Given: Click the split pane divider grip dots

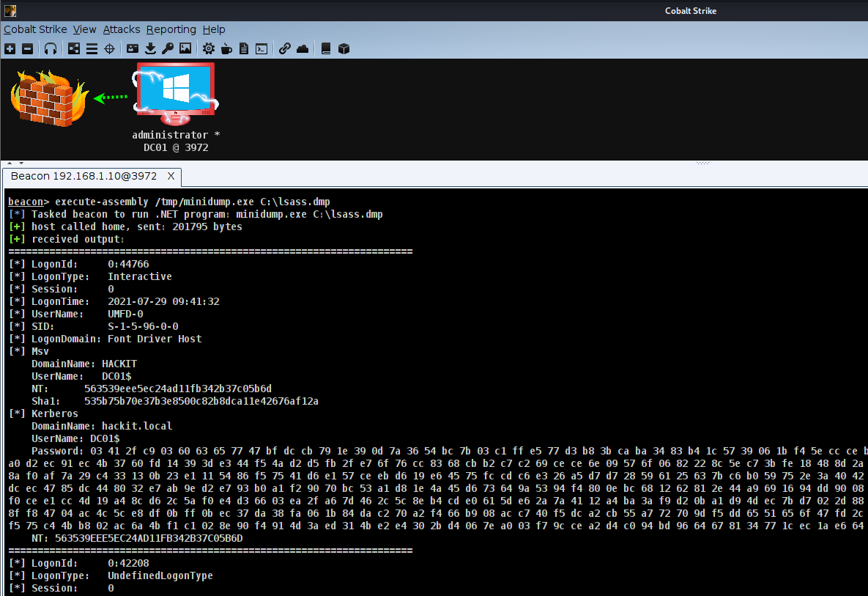Looking at the screenshot, I should (x=702, y=163).
